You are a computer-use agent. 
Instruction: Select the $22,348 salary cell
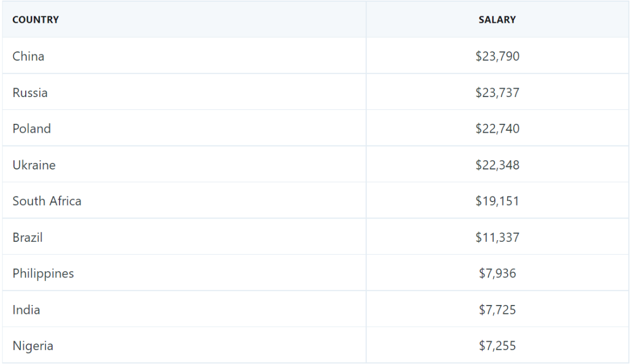497,165
